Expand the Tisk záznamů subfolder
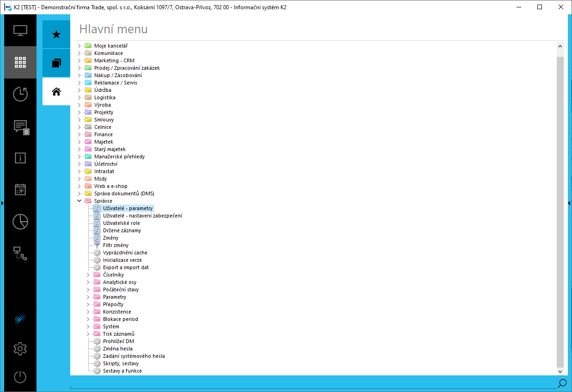 click(x=88, y=334)
